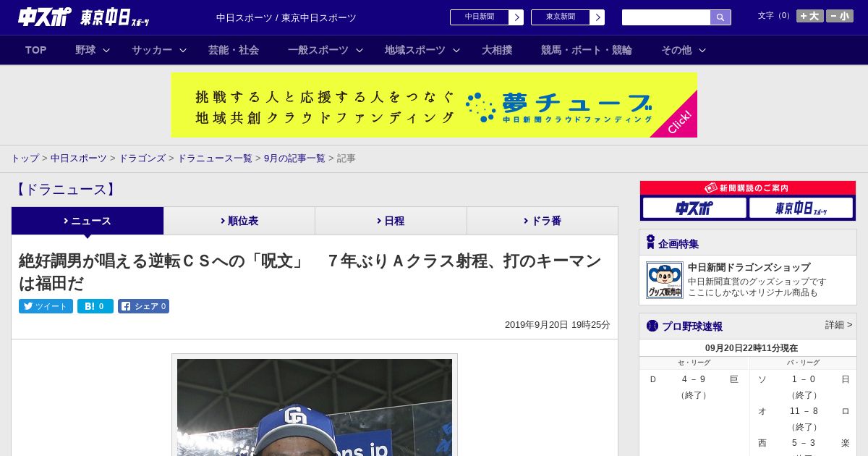Click the 東京中日スポーツ subscription button in sidebar
868x456 pixels.
[801, 208]
